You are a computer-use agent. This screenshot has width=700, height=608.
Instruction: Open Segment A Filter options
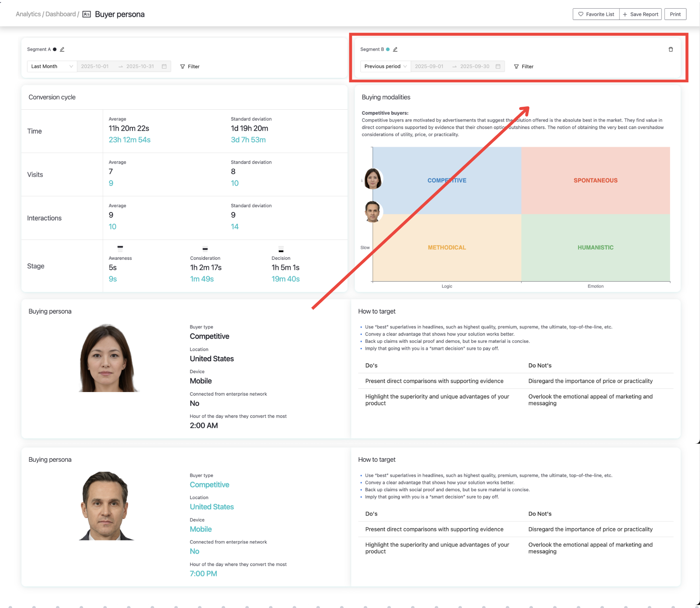(x=190, y=66)
